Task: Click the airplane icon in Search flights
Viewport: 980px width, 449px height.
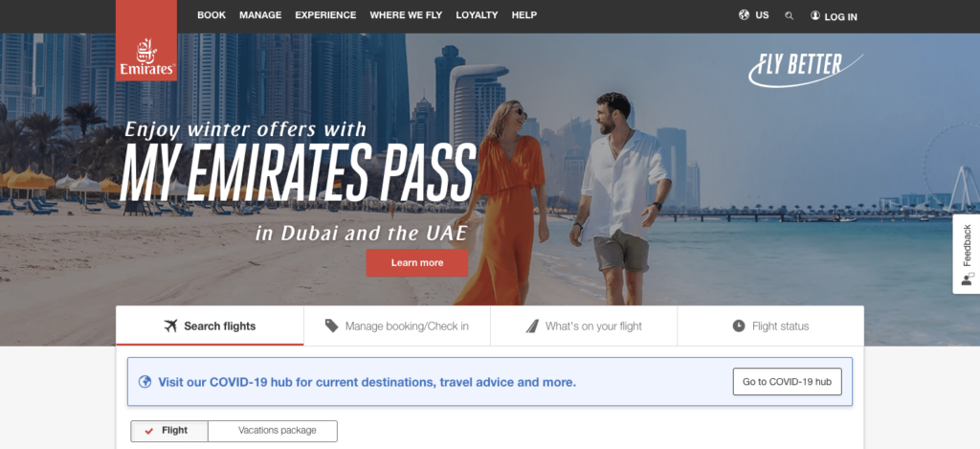Action: pyautogui.click(x=170, y=326)
